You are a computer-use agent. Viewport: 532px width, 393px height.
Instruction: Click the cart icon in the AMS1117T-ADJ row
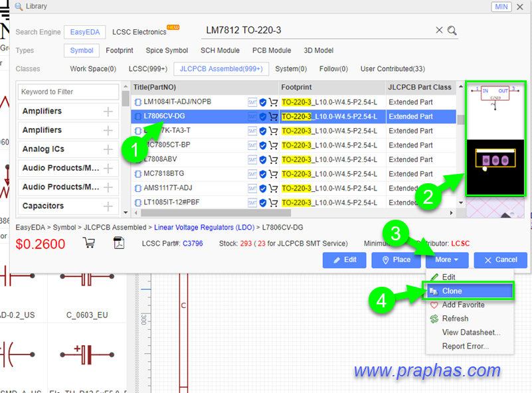(x=273, y=189)
